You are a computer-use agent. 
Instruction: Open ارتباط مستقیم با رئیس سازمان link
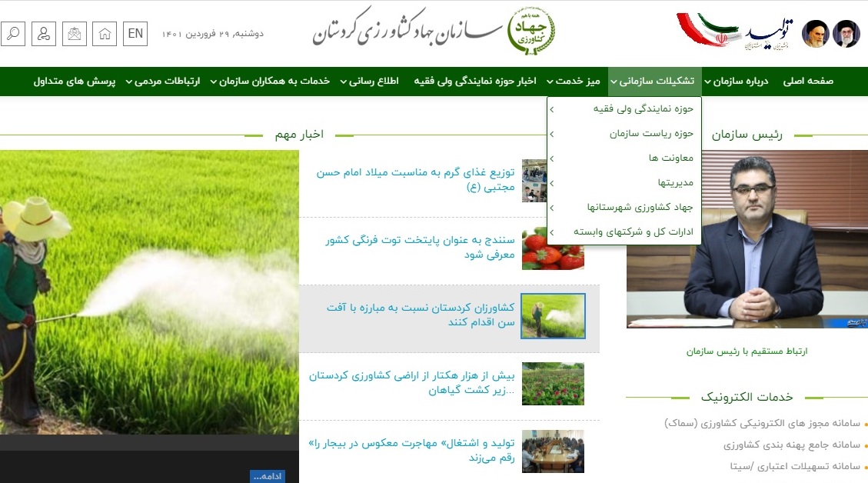click(747, 351)
